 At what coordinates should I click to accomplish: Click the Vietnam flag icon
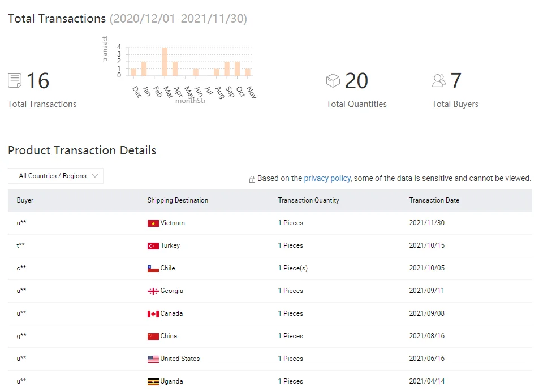(153, 223)
